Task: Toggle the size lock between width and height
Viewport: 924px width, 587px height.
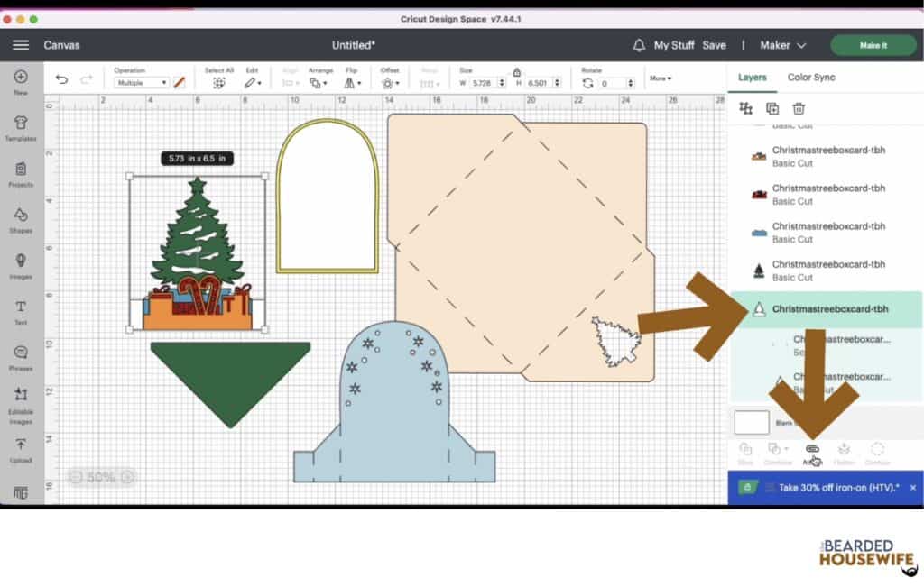Action: tap(517, 71)
